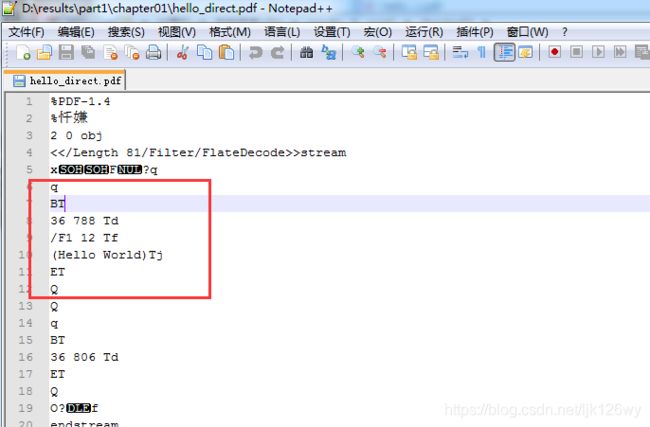Screen dimensions: 650x427
Task: Run the macro multiple times icon
Action: [x=620, y=53]
